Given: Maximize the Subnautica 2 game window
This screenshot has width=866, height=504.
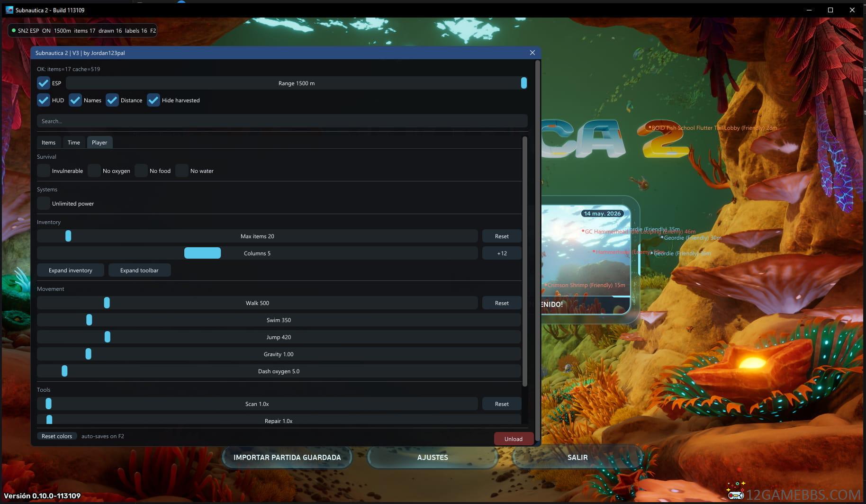Looking at the screenshot, I should click(830, 10).
